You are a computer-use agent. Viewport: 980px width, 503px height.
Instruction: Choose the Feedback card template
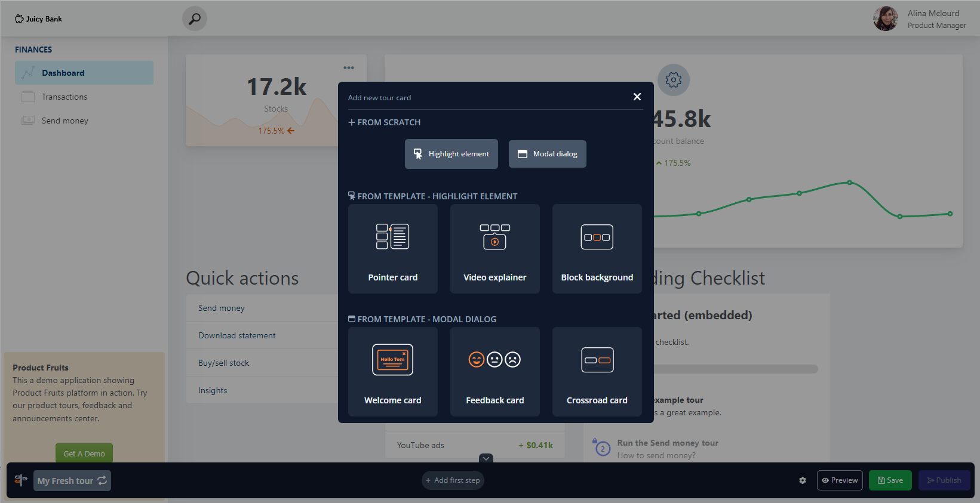494,372
